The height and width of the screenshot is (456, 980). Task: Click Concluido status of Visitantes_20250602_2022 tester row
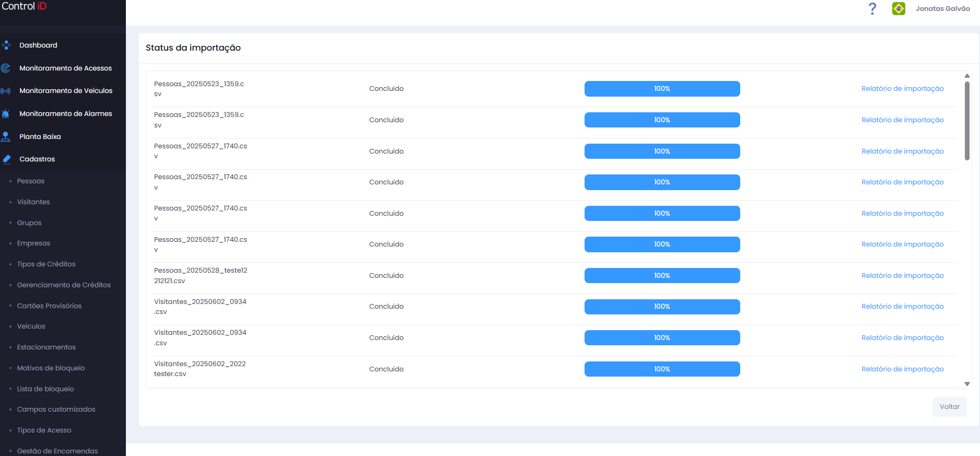tap(386, 369)
